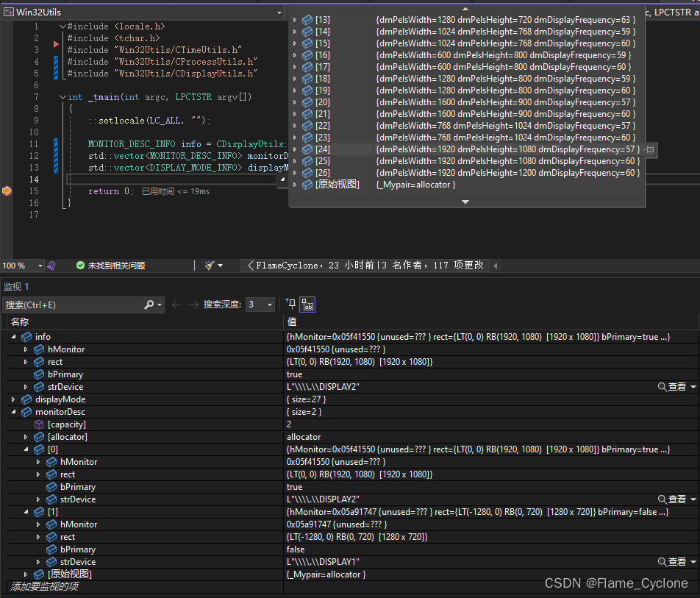This screenshot has height=598, width=700.
Task: Click the displayMode variable cube icon
Action: 26,399
